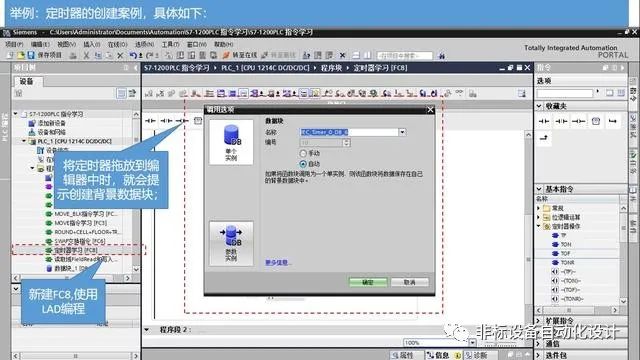Screen dimensions: 640x360
Task: Open the zoom level 100% dropdown
Action: tap(472, 342)
